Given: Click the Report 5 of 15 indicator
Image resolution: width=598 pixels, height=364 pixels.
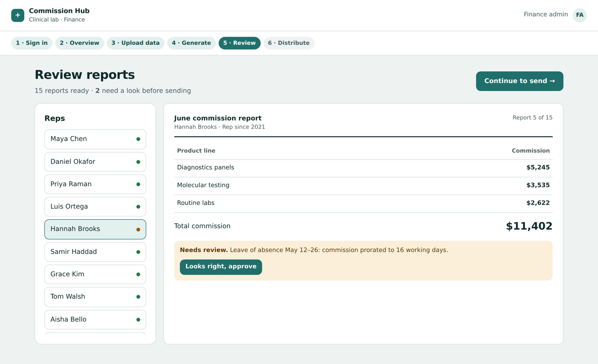Looking at the screenshot, I should (532, 118).
